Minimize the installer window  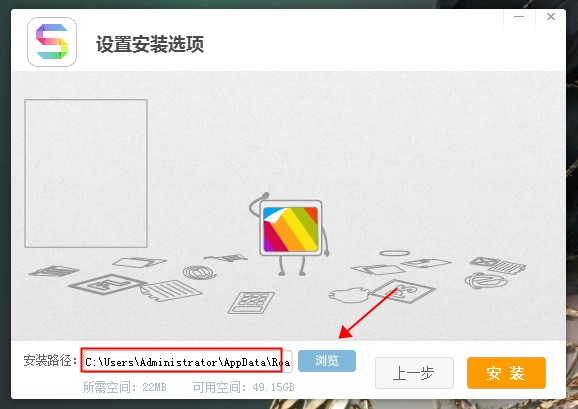pyautogui.click(x=519, y=17)
